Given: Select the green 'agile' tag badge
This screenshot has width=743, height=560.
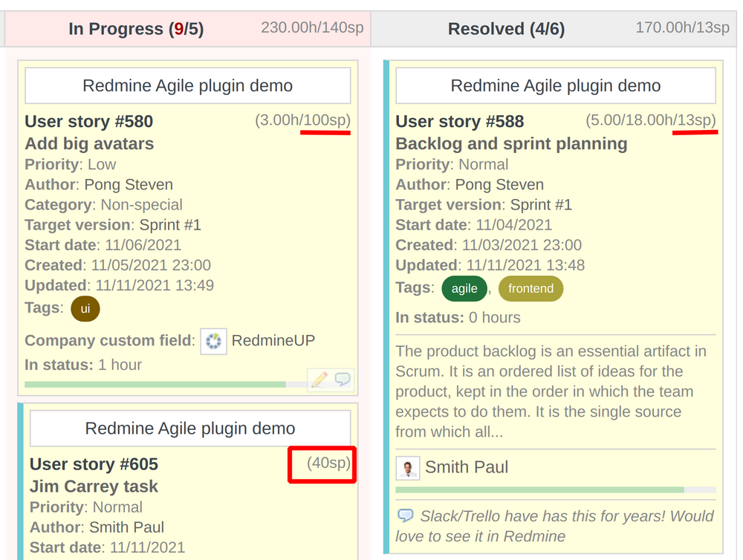Looking at the screenshot, I should click(464, 288).
